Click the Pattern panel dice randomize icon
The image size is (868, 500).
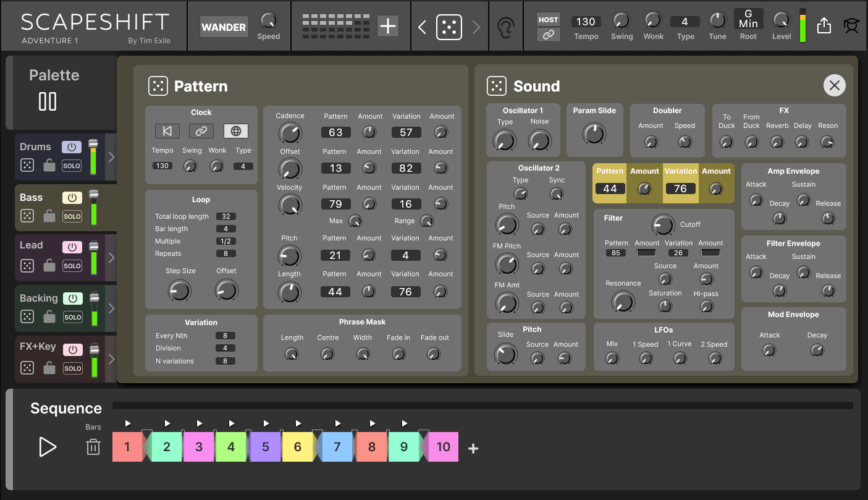pos(158,86)
